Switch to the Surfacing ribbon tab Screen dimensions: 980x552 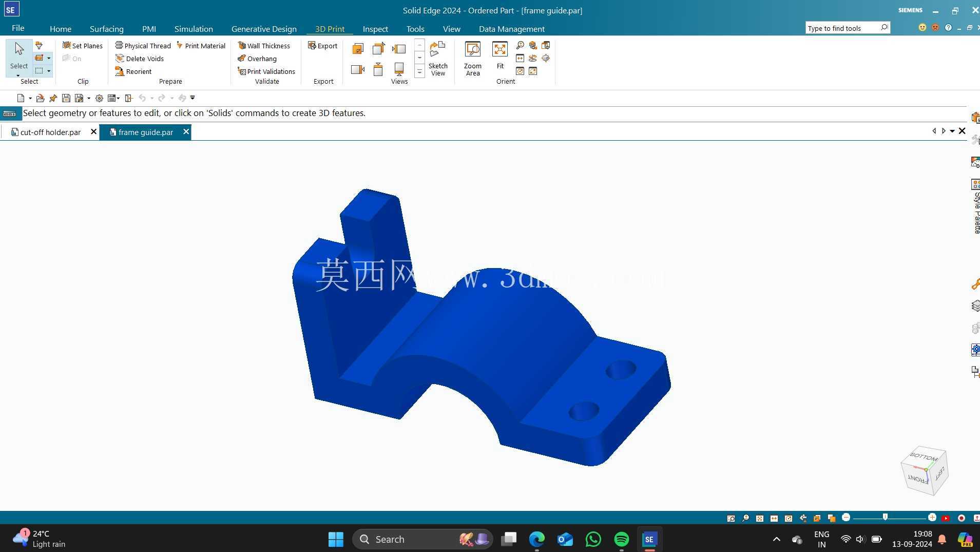click(x=107, y=29)
